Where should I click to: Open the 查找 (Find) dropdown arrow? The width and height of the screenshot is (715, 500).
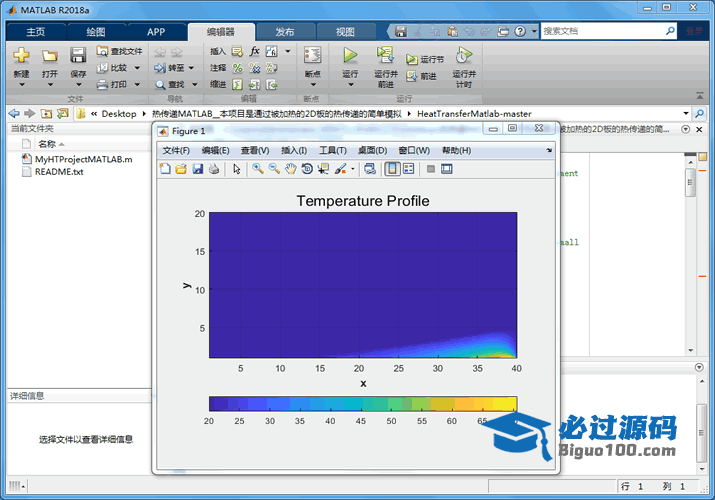coord(195,85)
